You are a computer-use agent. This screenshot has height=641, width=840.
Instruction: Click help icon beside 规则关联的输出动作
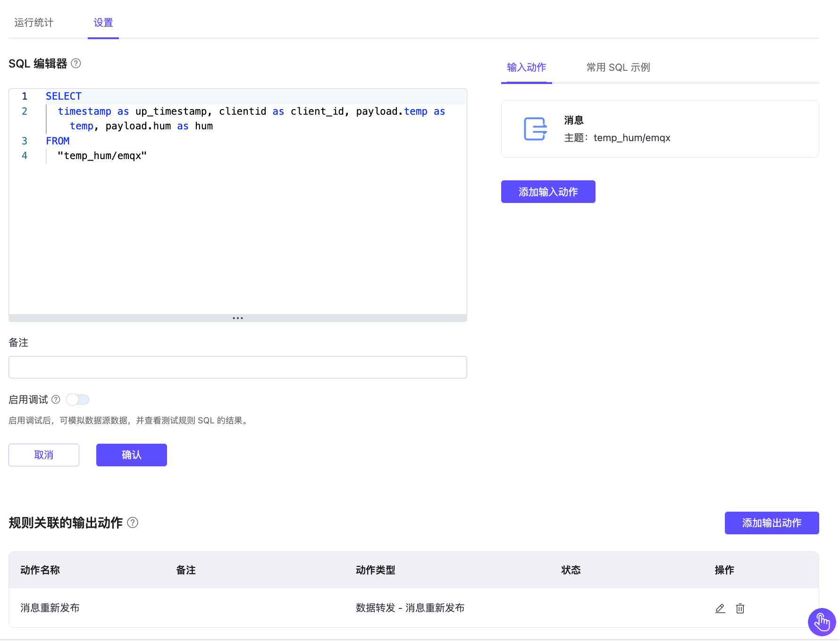pyautogui.click(x=133, y=523)
